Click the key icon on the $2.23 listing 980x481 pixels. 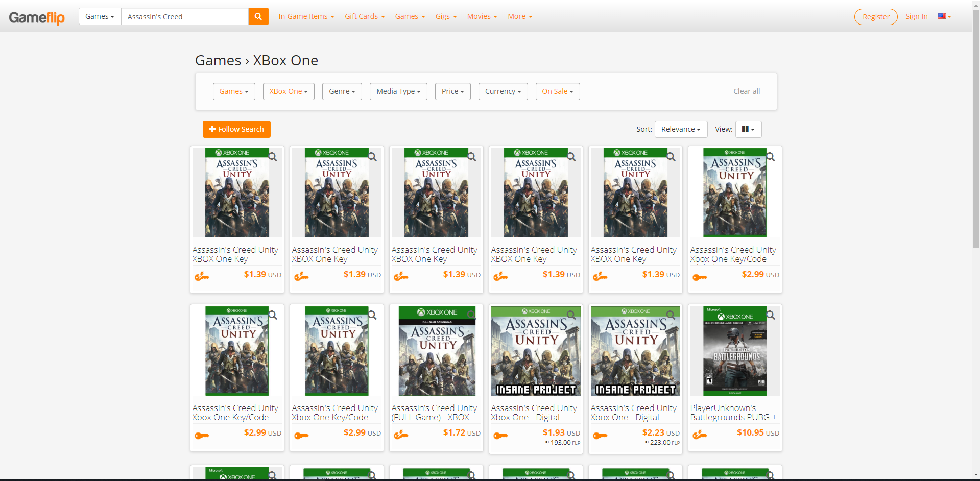tap(600, 436)
